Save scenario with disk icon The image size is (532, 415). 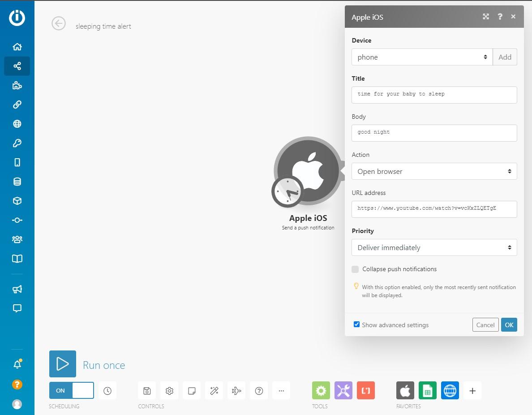click(x=147, y=391)
